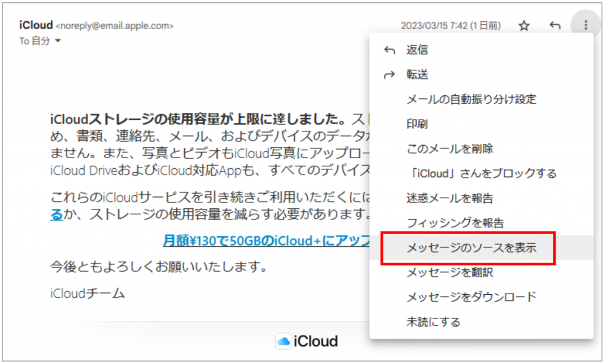Click the 今後ともよろしくお願いいたします line

tap(159, 266)
